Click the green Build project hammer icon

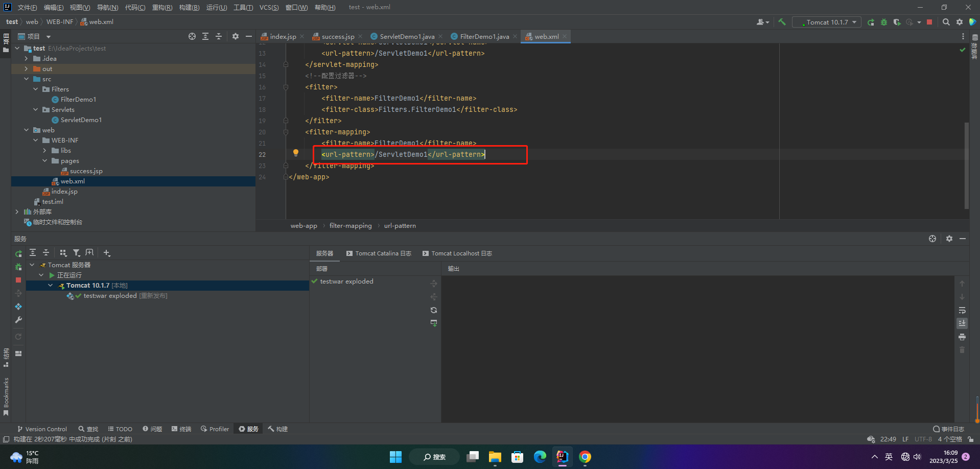coord(782,22)
